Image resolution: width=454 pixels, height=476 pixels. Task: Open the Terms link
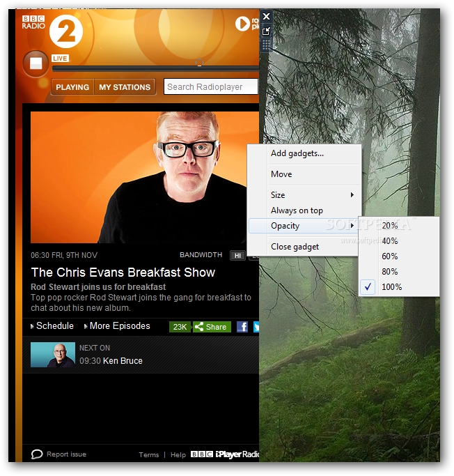point(149,455)
